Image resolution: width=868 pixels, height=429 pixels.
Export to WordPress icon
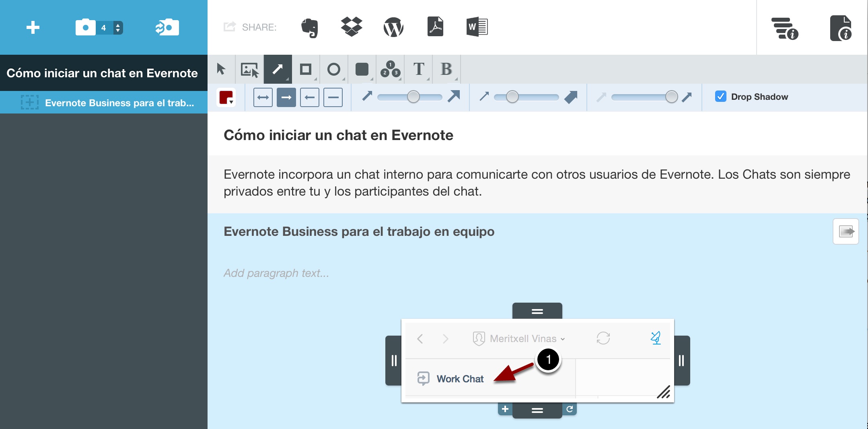[393, 27]
